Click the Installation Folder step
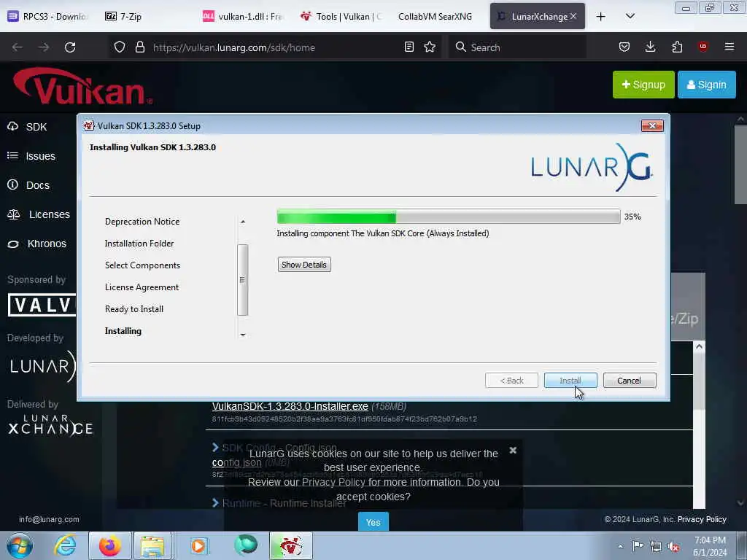 pyautogui.click(x=139, y=244)
